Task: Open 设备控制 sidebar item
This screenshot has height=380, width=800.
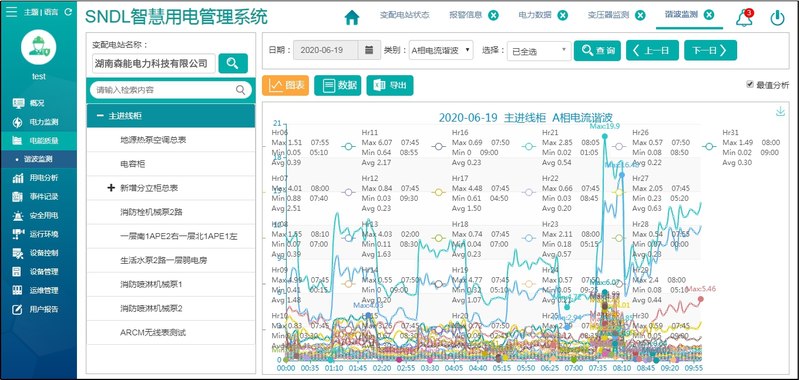Action: pyautogui.click(x=38, y=253)
